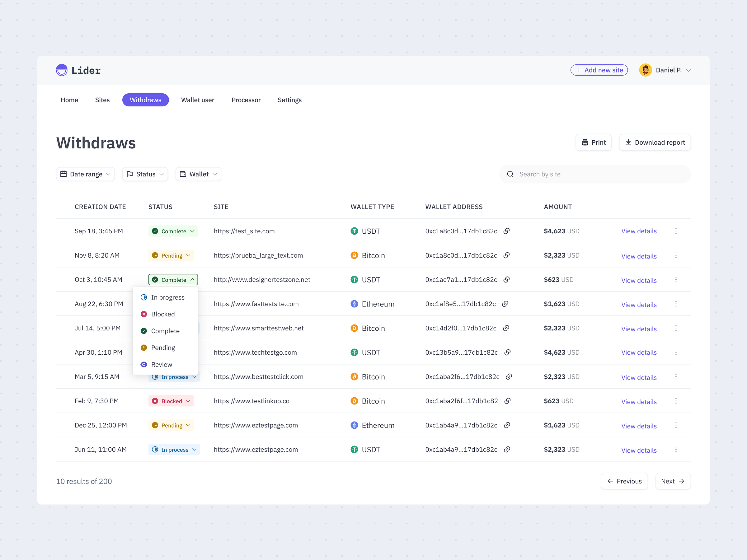Click the link icon next to first wallet address
747x560 pixels.
506,231
